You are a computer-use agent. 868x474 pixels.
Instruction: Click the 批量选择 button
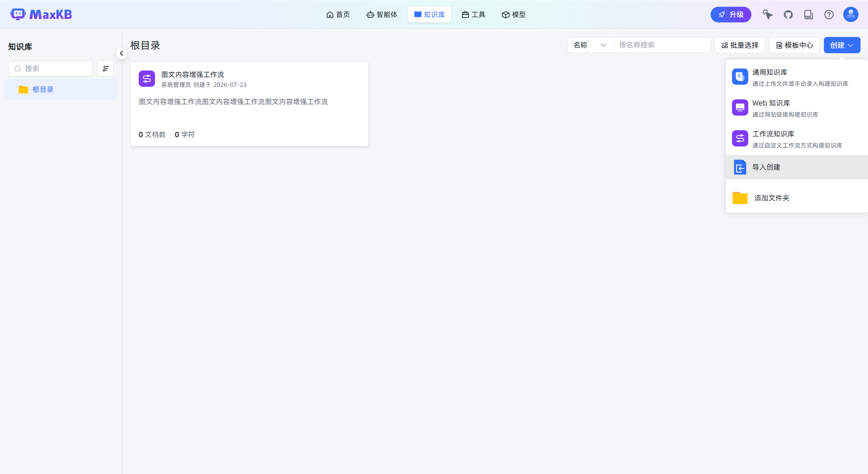[x=740, y=45]
